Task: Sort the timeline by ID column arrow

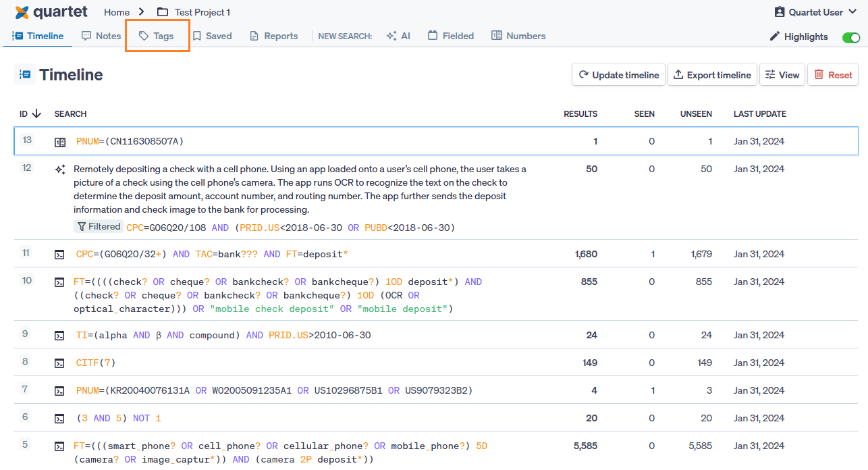Action: [x=36, y=114]
